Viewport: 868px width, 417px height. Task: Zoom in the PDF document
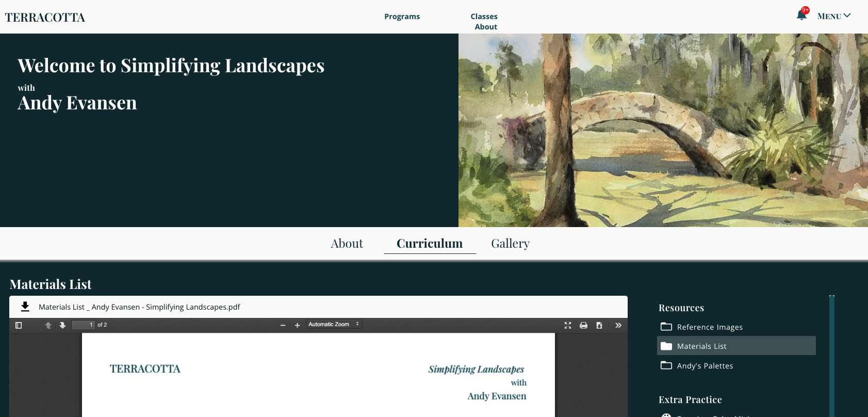click(297, 325)
